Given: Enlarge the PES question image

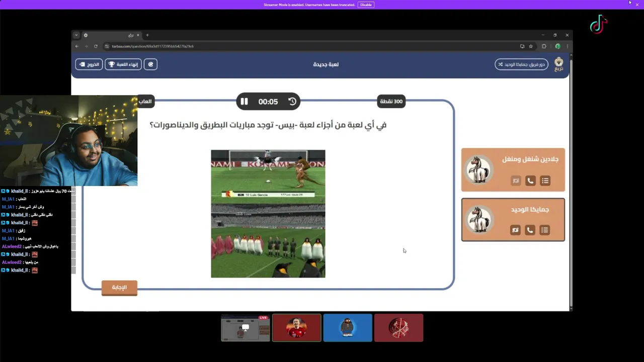Looking at the screenshot, I should click(268, 214).
